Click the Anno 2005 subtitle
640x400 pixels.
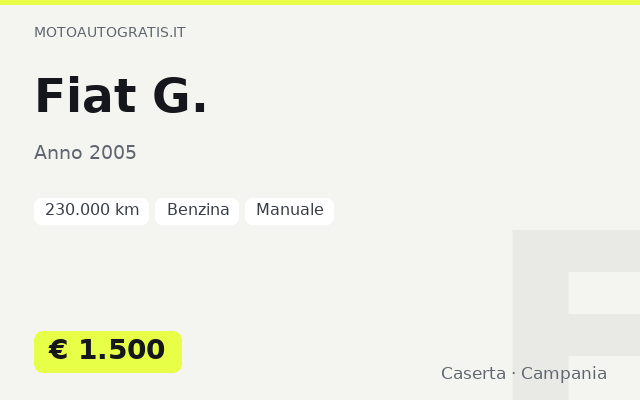pos(85,153)
